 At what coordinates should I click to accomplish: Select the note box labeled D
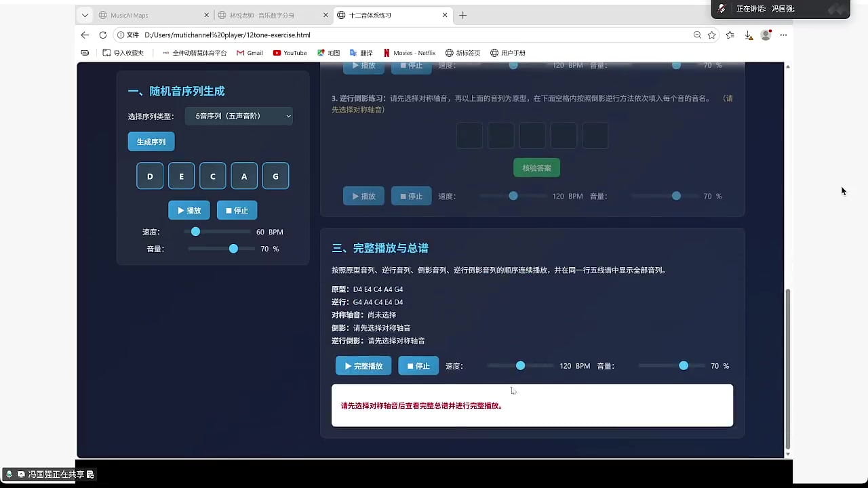click(150, 176)
